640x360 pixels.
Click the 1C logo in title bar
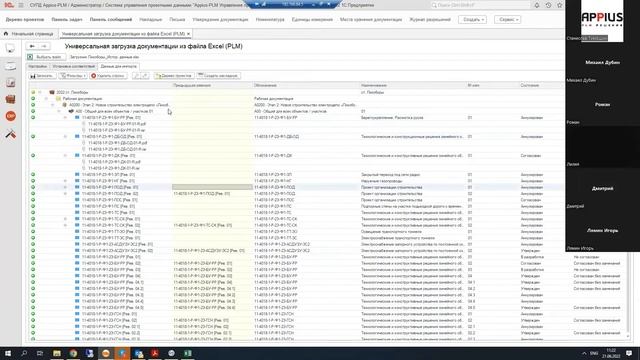(x=9, y=5)
